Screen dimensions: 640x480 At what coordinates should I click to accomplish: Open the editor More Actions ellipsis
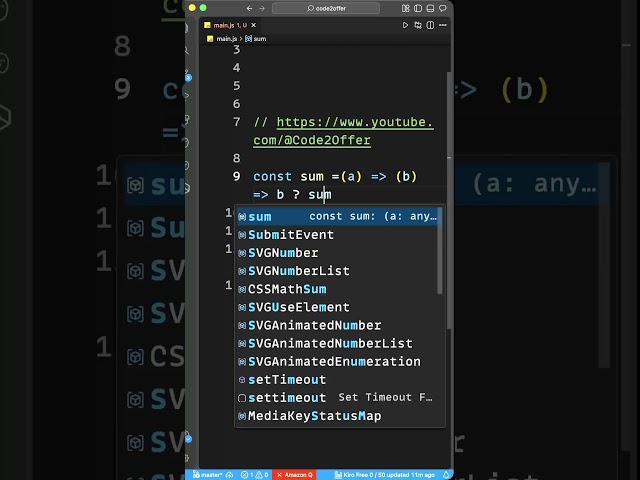(443, 25)
